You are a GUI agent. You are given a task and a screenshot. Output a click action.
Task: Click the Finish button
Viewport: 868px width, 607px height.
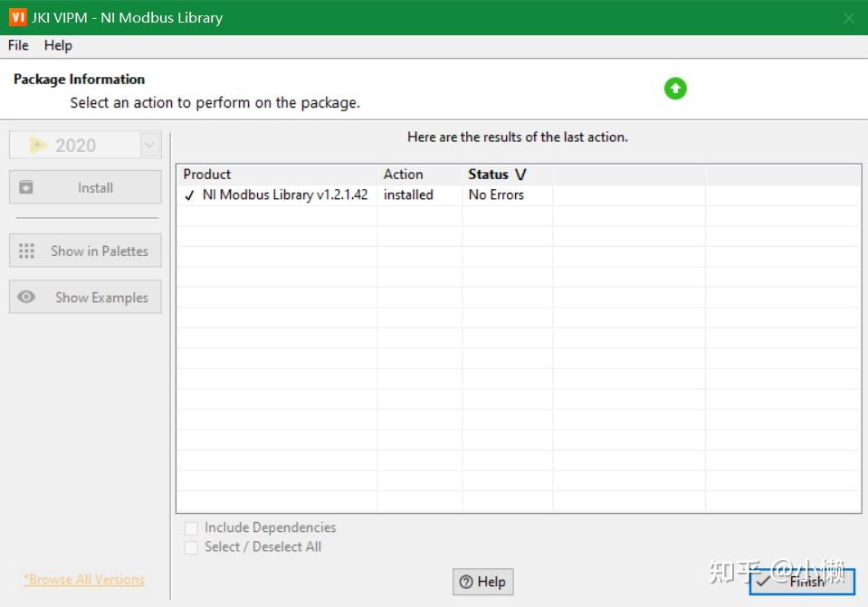coord(802,582)
